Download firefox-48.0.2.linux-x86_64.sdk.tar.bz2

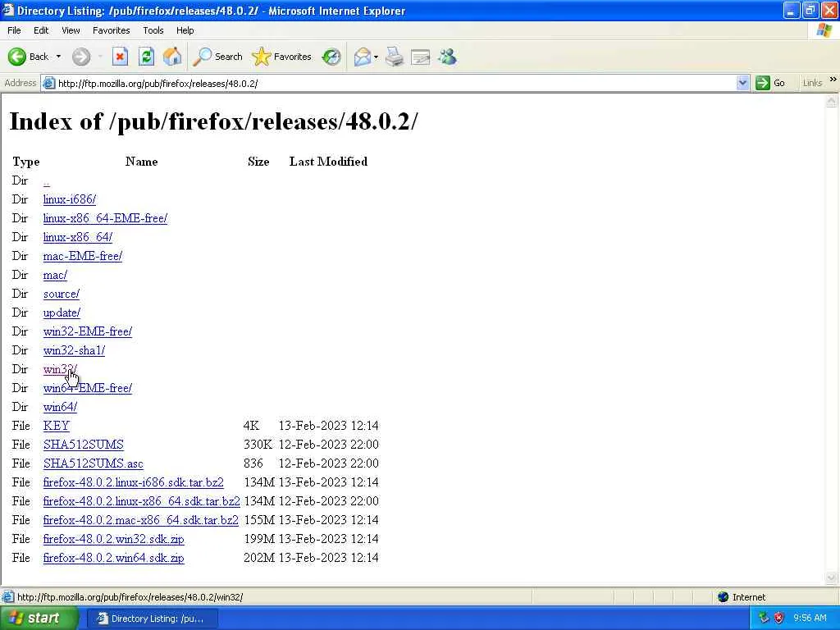point(141,501)
